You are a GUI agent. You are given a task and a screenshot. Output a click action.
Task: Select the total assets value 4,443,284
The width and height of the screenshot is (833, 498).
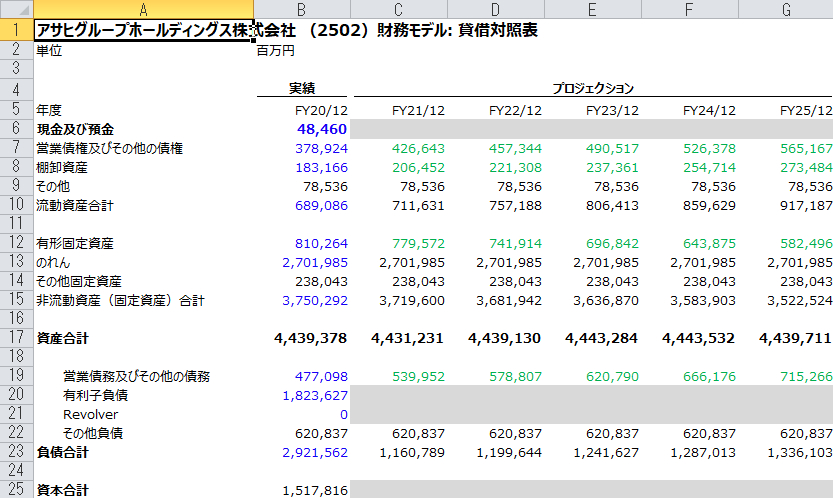601,338
